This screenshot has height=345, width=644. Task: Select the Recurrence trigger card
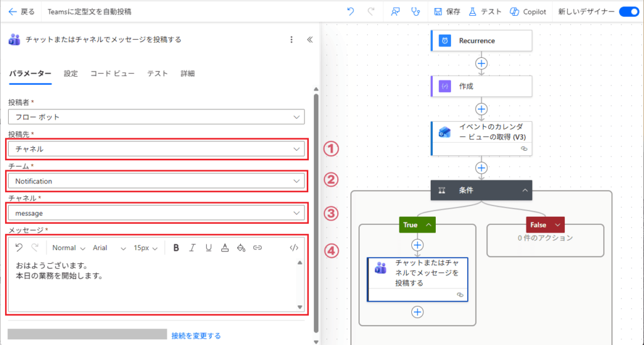481,41
